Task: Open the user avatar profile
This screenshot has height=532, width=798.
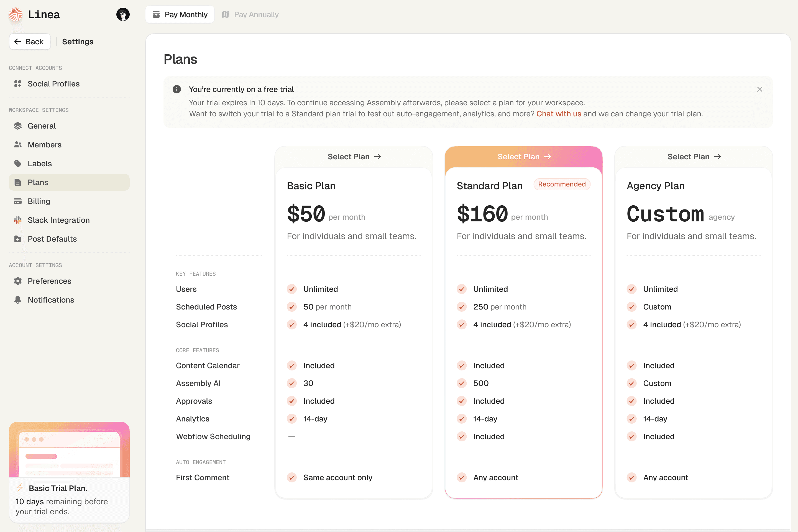Action: tap(123, 14)
